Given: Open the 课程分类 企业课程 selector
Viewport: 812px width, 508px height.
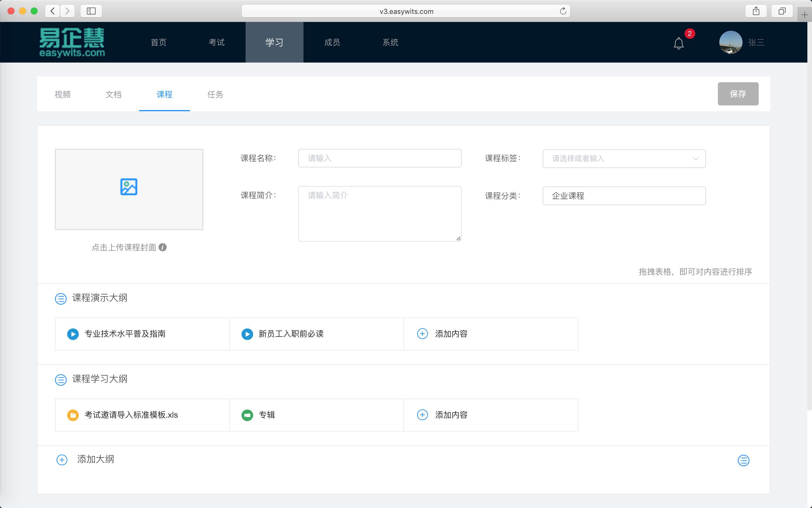Looking at the screenshot, I should tap(624, 195).
